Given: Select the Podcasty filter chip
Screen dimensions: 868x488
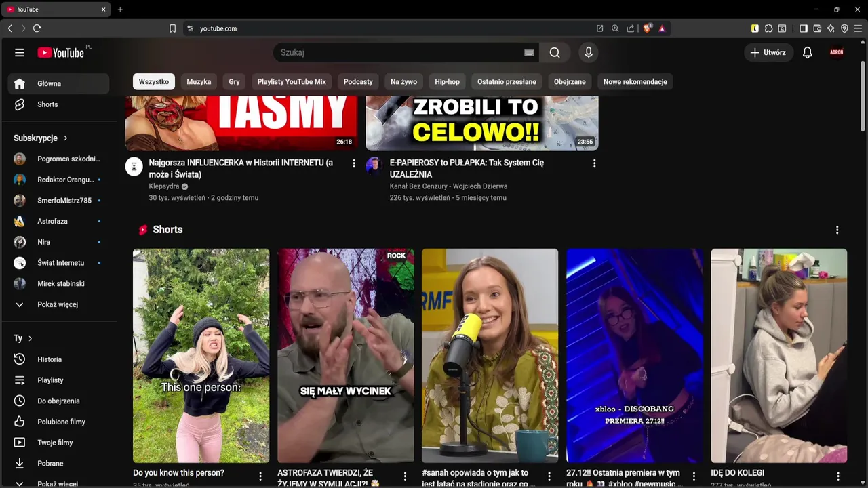Looking at the screenshot, I should (x=358, y=81).
